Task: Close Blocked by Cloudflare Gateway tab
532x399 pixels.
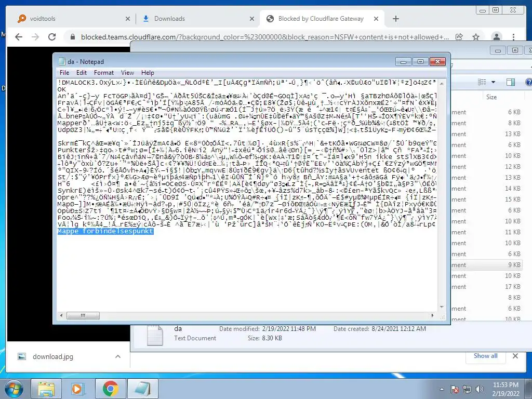Action: [376, 19]
